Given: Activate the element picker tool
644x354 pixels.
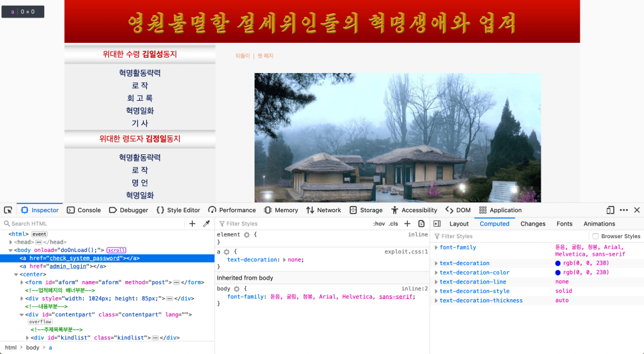Looking at the screenshot, I should click(x=8, y=210).
